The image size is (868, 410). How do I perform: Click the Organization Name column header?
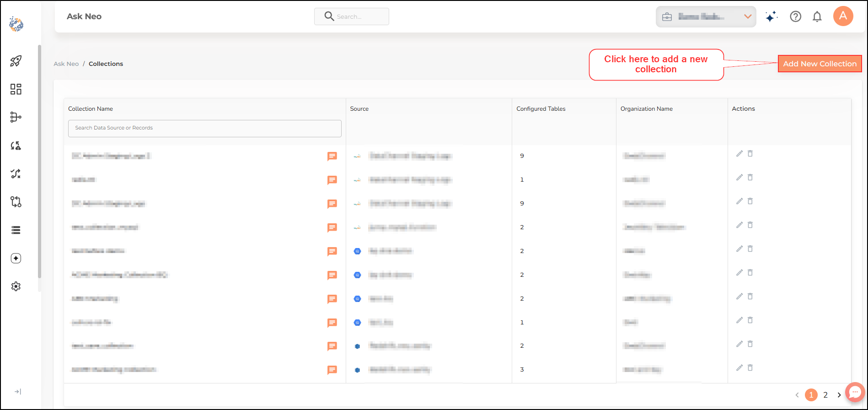(x=647, y=108)
